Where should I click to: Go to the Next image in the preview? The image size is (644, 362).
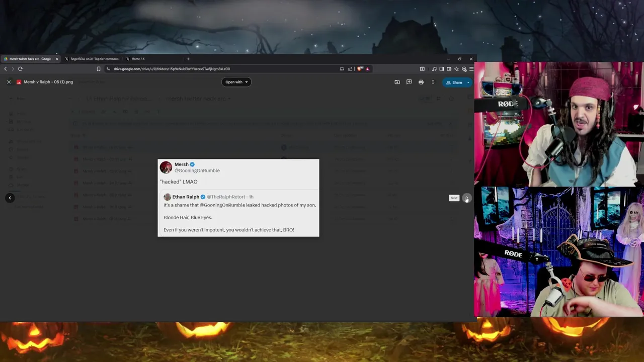tap(466, 198)
